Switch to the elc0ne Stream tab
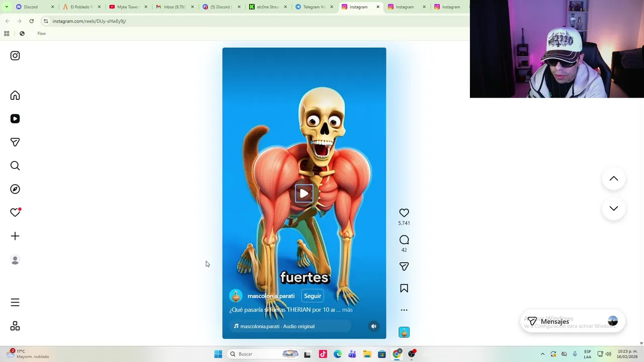The image size is (644, 362). (267, 7)
